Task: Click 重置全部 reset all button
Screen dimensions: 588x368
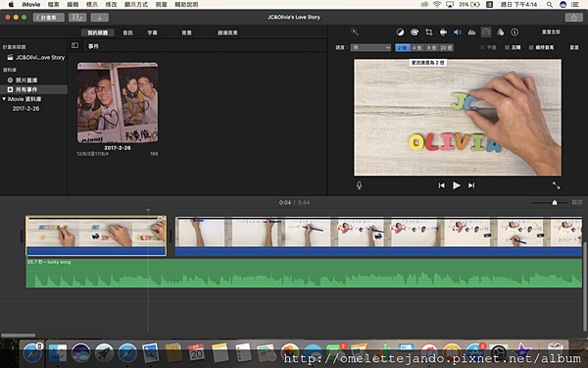Action: [551, 32]
